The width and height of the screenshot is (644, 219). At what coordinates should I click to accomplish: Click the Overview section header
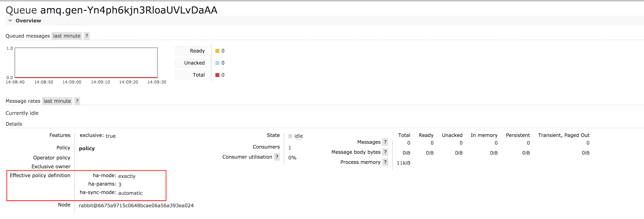pyautogui.click(x=28, y=21)
